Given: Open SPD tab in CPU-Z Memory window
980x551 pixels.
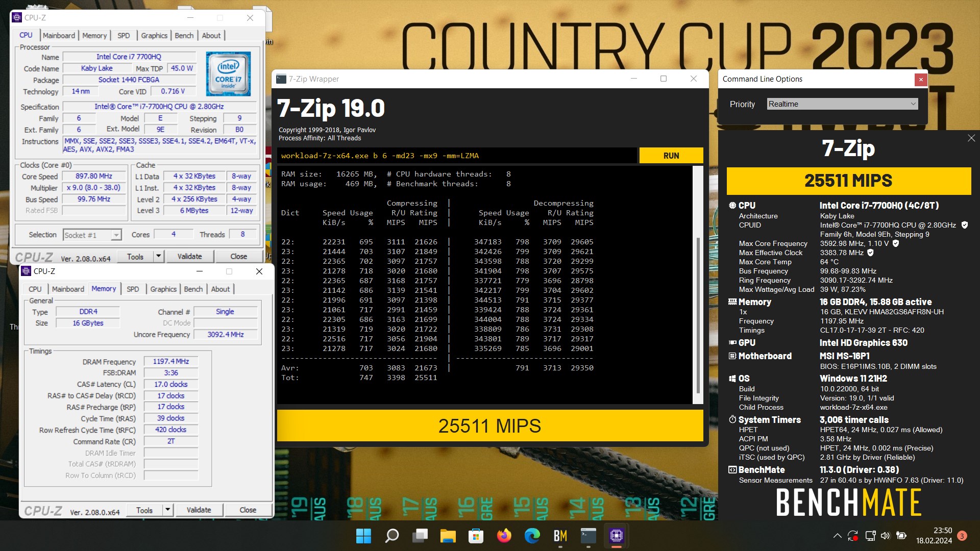Looking at the screenshot, I should coord(133,289).
